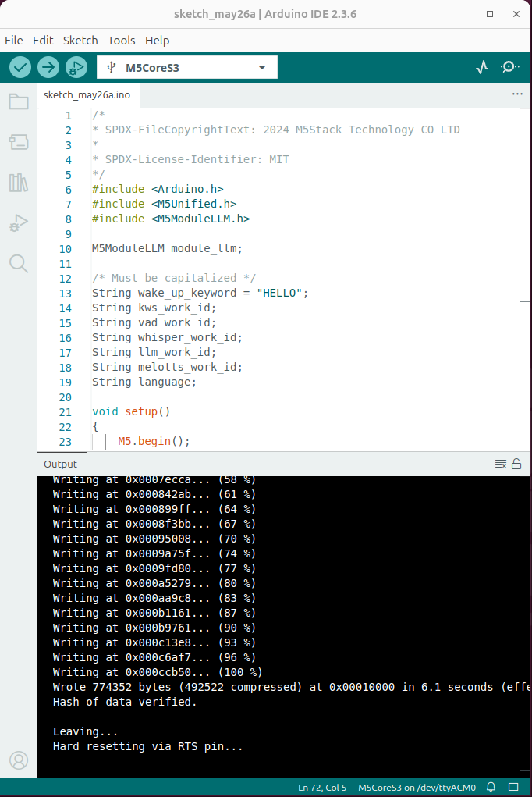532x797 pixels.
Task: Click the void setup() line
Action: click(x=131, y=411)
